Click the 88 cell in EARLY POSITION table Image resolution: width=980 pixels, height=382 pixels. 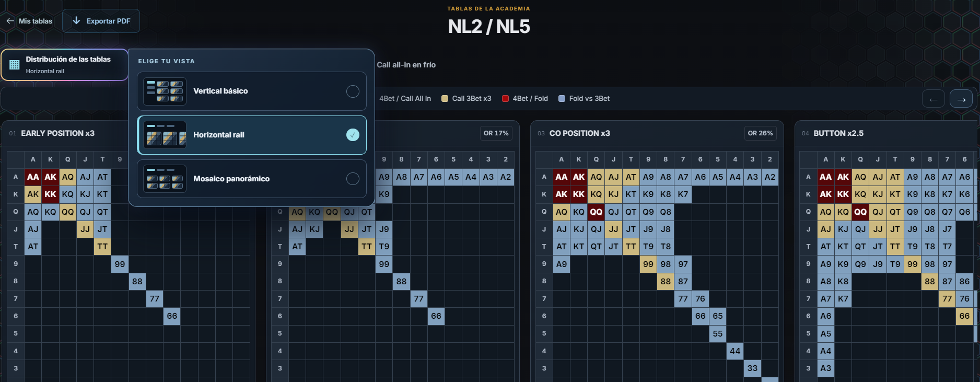click(x=137, y=281)
